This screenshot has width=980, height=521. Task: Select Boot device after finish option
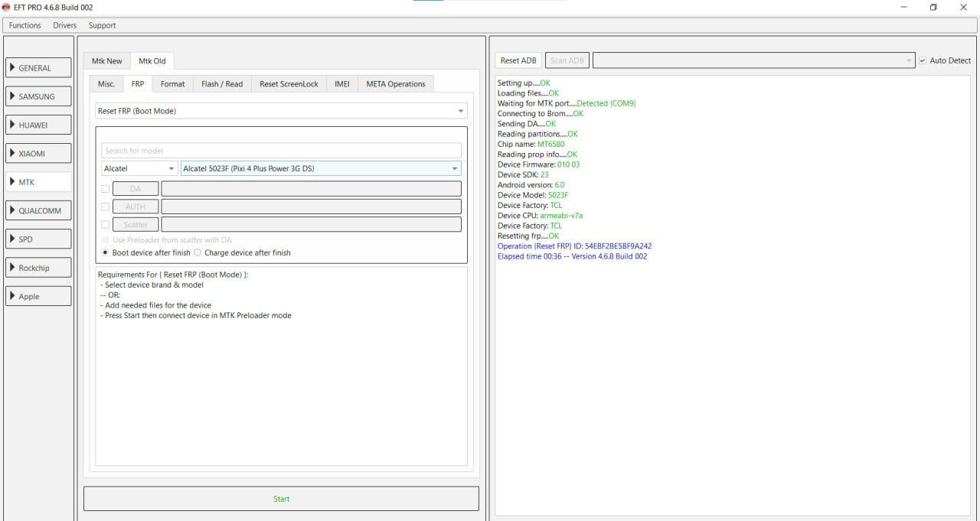[x=106, y=252]
